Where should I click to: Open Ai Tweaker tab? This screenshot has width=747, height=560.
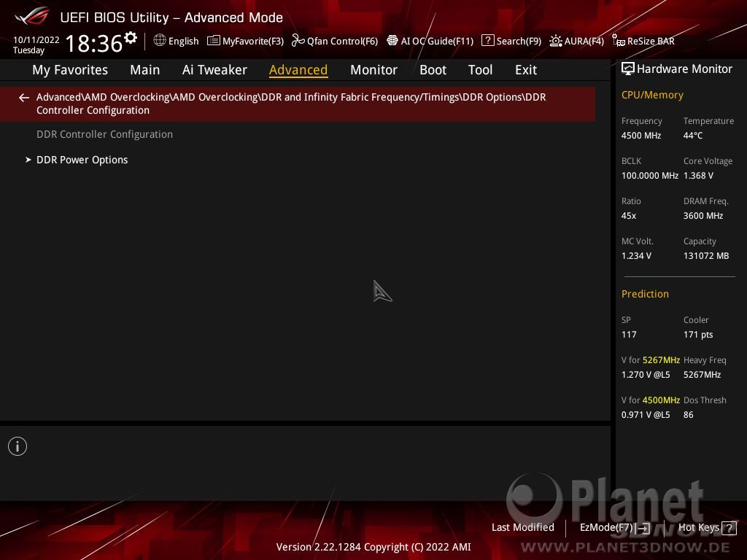click(214, 70)
